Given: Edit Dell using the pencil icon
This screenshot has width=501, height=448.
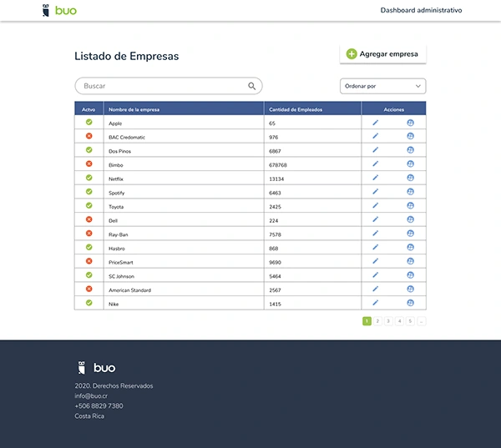Looking at the screenshot, I should pyautogui.click(x=376, y=219).
